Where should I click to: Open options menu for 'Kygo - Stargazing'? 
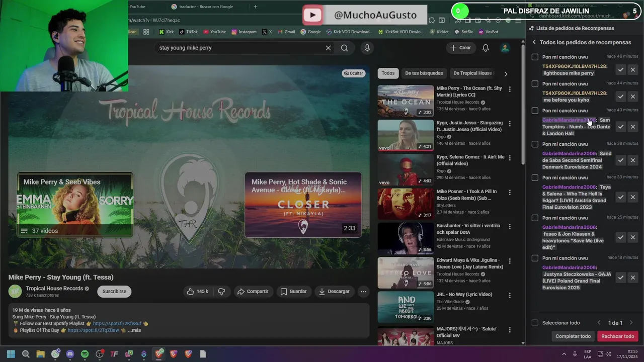pyautogui.click(x=510, y=123)
